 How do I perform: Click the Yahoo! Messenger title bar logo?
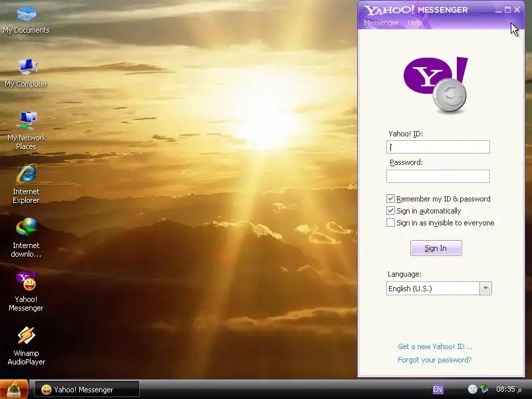tap(416, 10)
